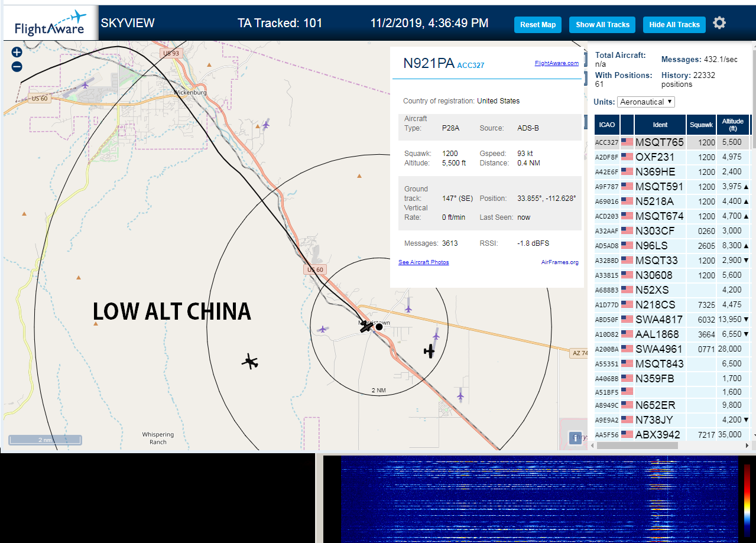Select the N359FB aircraft row
The image size is (756, 543).
tap(672, 379)
